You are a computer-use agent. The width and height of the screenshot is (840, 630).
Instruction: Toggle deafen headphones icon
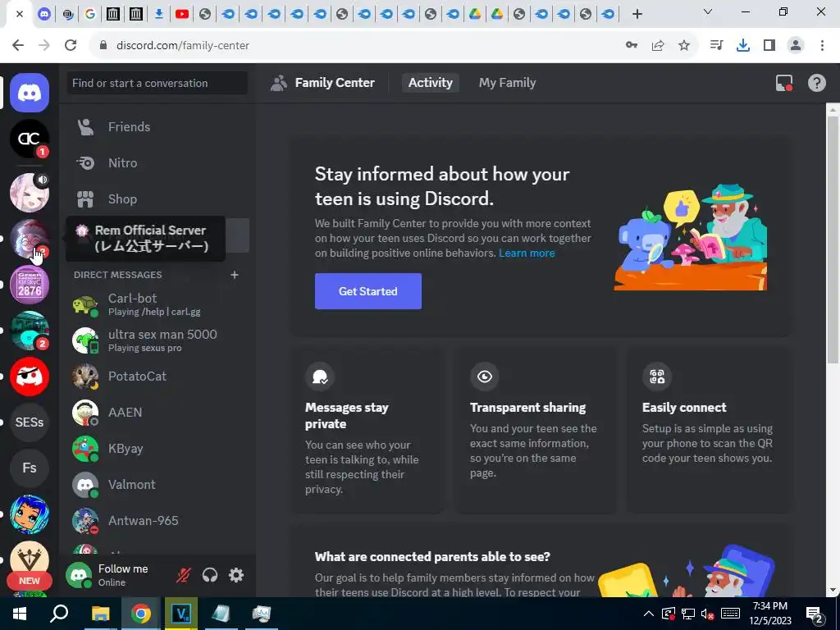(210, 575)
